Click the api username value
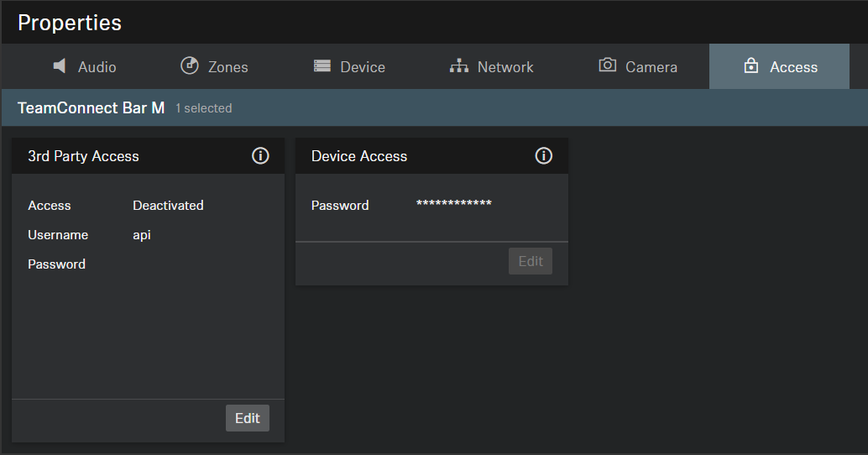868x455 pixels. point(142,235)
